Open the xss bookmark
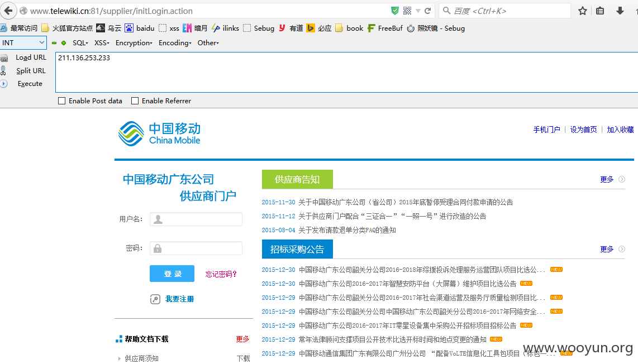 coord(169,28)
